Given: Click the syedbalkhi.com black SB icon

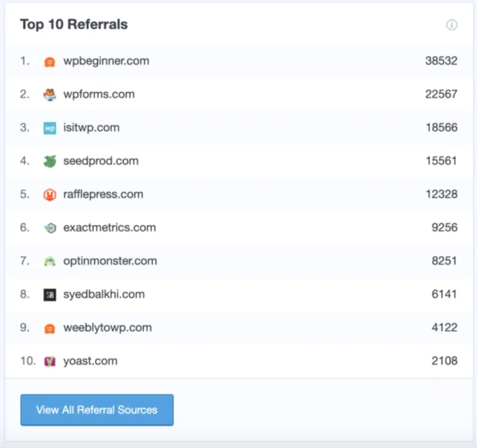Looking at the screenshot, I should tap(50, 295).
